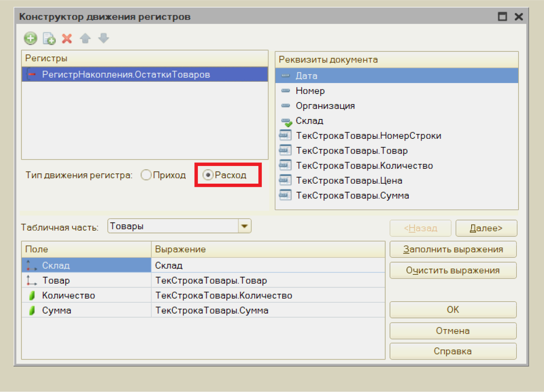Screen dimensions: 544x392
Task: Click the green add register icon
Action: point(30,38)
